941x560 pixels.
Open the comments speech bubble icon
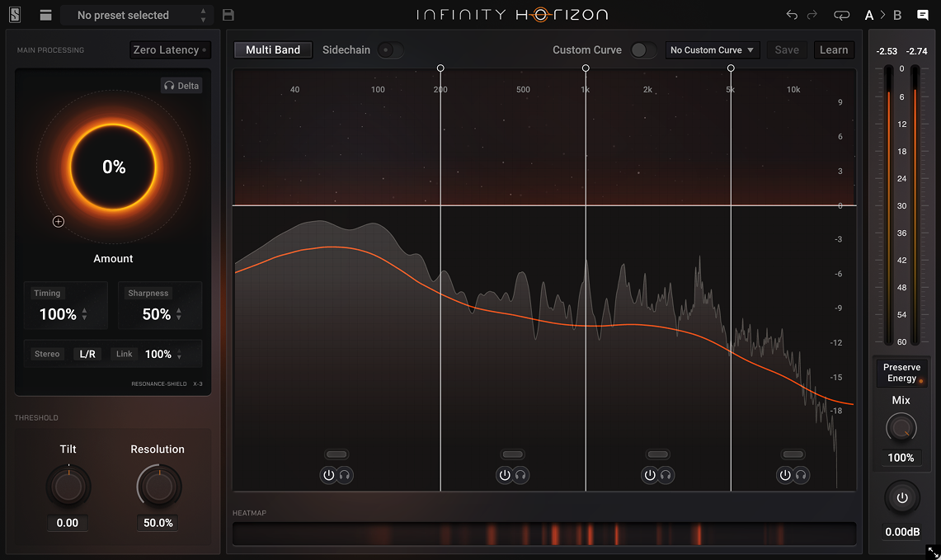click(923, 15)
